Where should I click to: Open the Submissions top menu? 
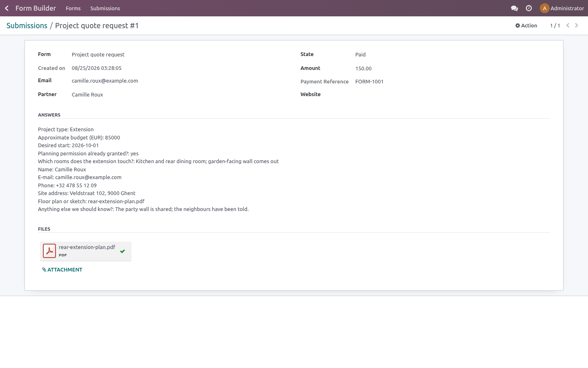[105, 8]
